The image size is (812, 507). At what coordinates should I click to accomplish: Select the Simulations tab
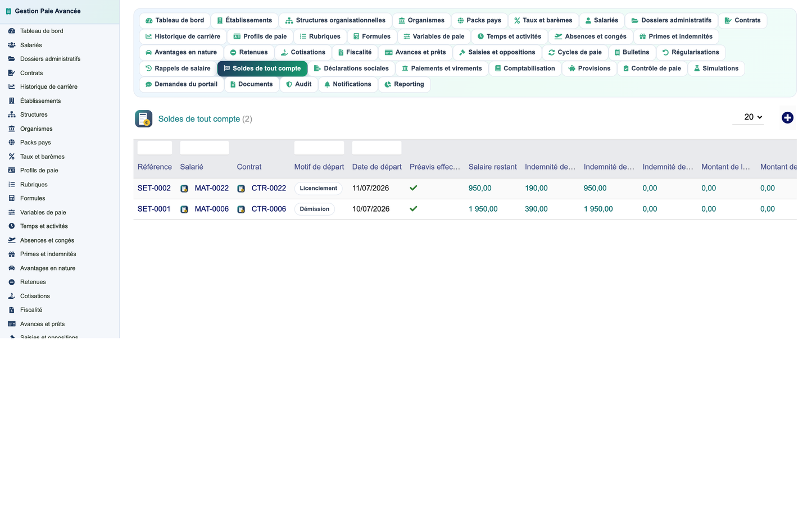716,68
